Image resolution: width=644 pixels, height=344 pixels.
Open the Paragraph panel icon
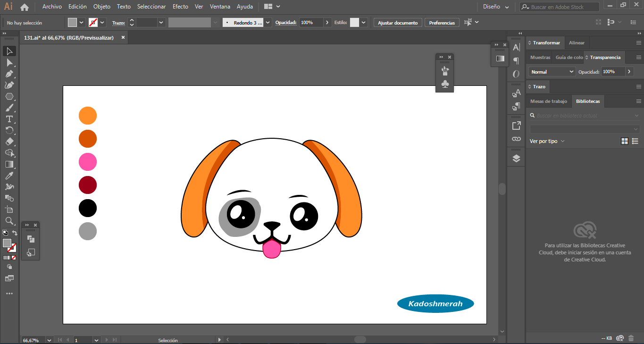(x=516, y=60)
